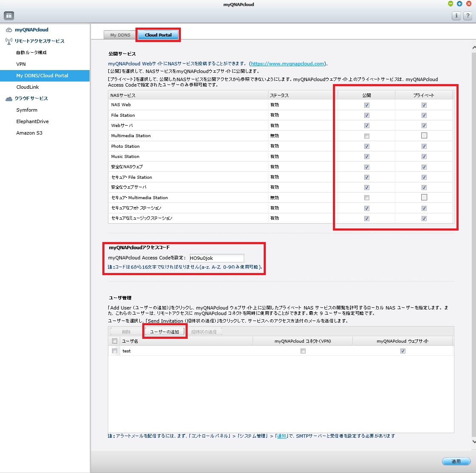Click the 招待状の送信 button
The width and height of the screenshot is (476, 473).
[x=204, y=332]
